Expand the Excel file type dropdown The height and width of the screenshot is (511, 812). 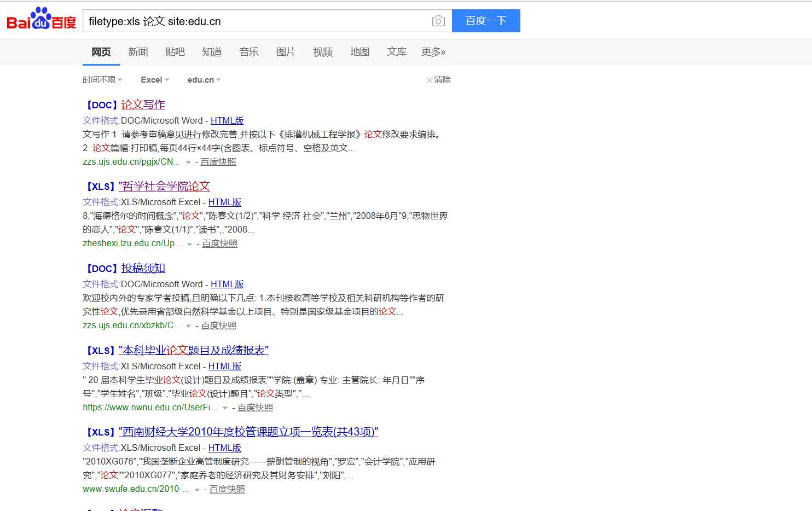(x=155, y=80)
